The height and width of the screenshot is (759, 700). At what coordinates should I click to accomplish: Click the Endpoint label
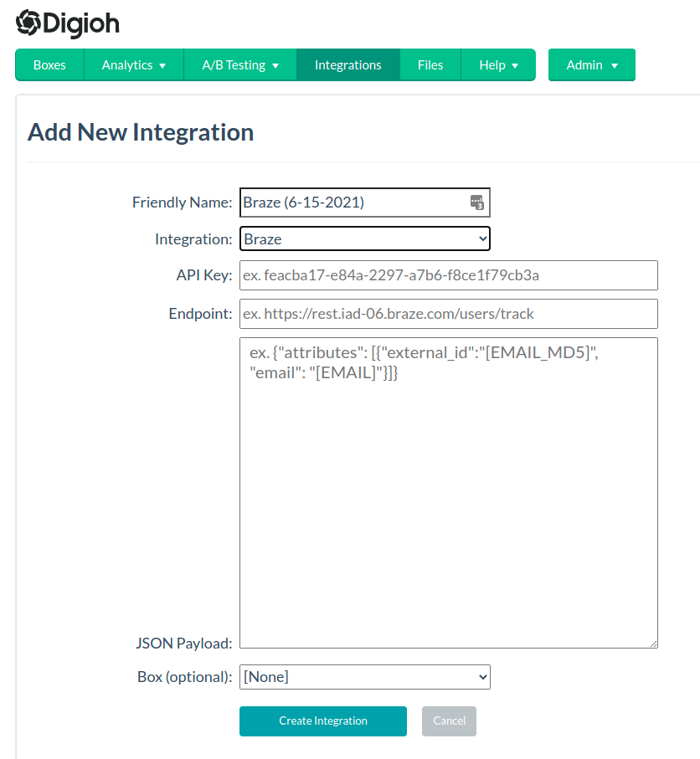pyautogui.click(x=201, y=314)
